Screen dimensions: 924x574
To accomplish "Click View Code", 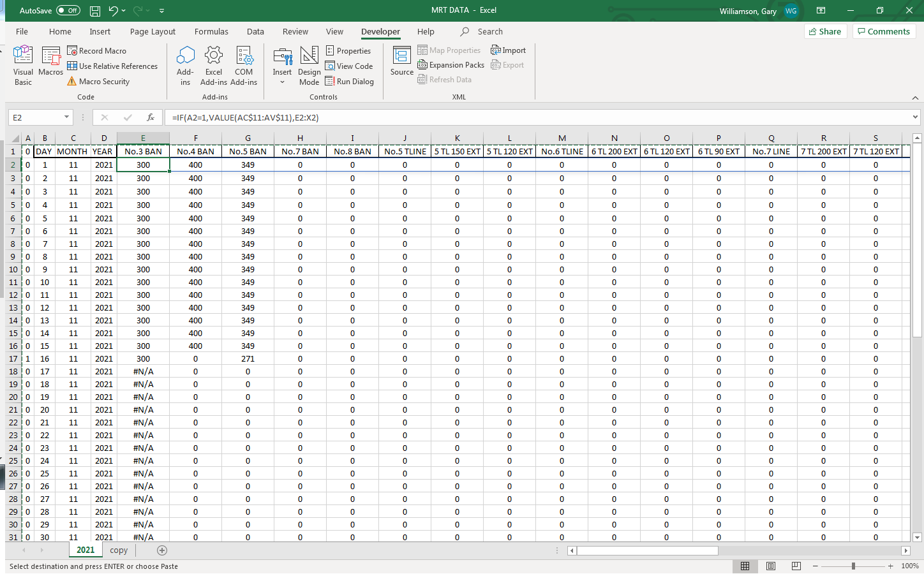I will (x=349, y=66).
